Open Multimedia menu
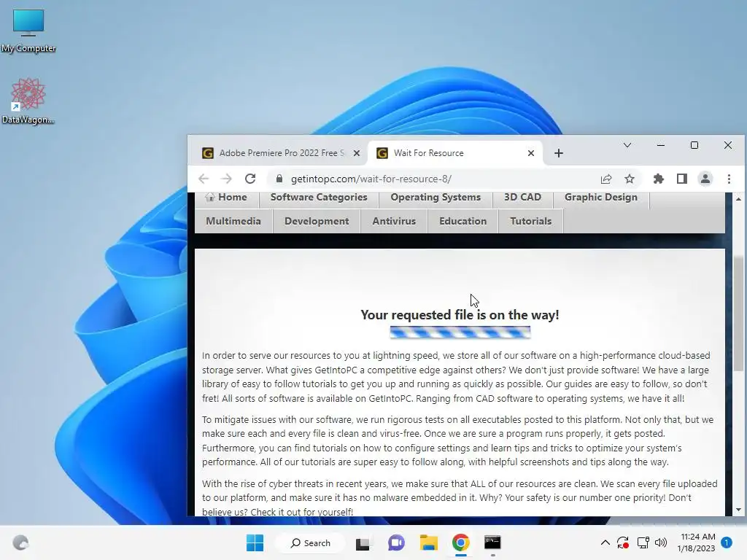747x560 pixels. click(233, 221)
